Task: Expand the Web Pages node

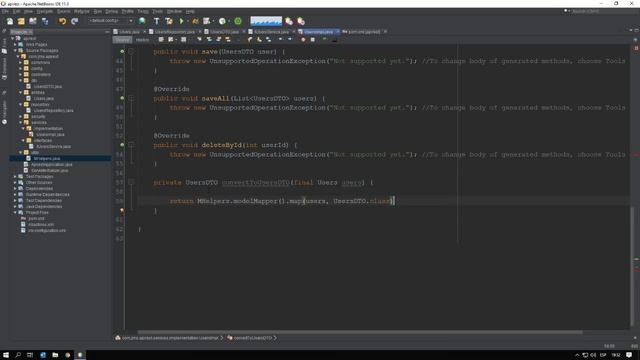Action: click(15, 44)
